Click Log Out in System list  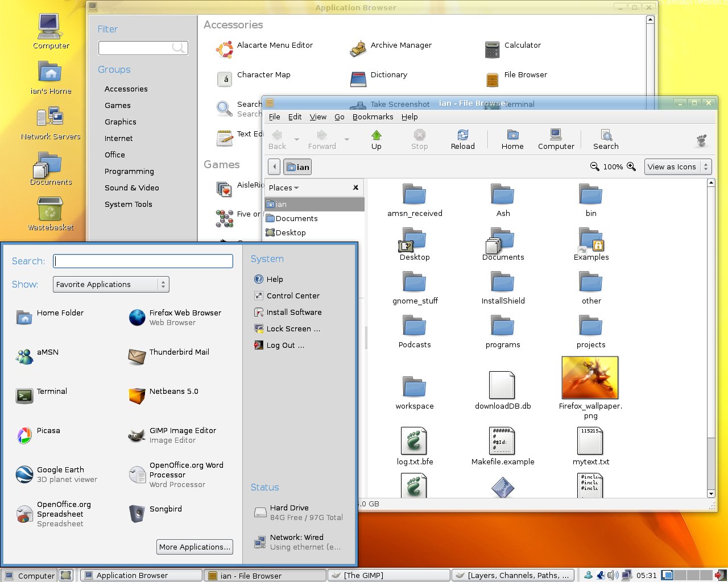coord(279,345)
